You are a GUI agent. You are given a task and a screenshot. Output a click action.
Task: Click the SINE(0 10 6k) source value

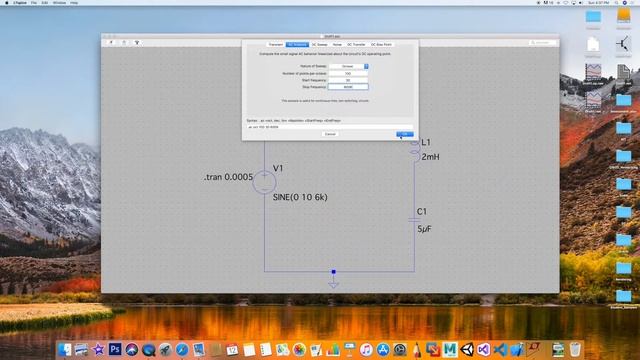tap(300, 197)
